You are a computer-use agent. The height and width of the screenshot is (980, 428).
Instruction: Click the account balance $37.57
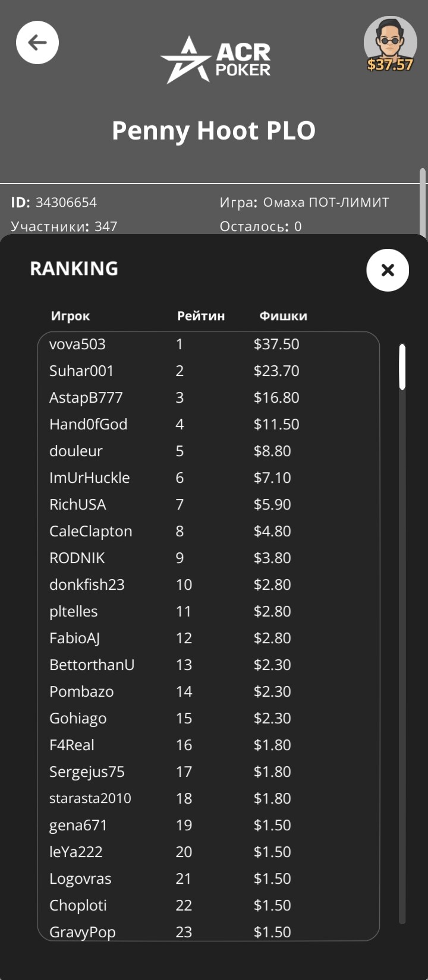pos(390,65)
